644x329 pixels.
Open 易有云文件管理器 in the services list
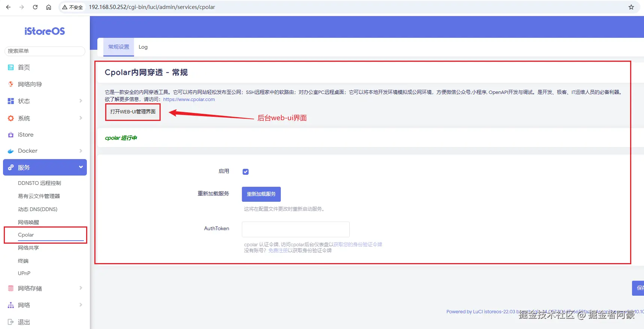click(39, 196)
